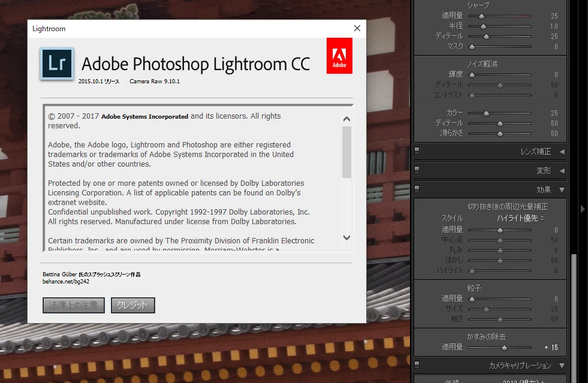This screenshot has width=588, height=383.
Task: Click the right panel vertical scrollbar
Action: (574, 319)
